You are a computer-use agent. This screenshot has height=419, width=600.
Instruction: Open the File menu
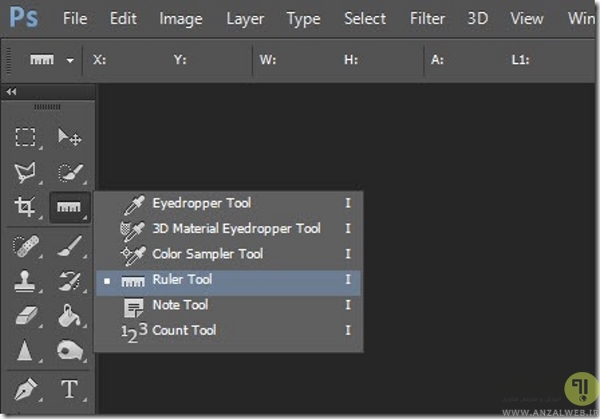[75, 18]
